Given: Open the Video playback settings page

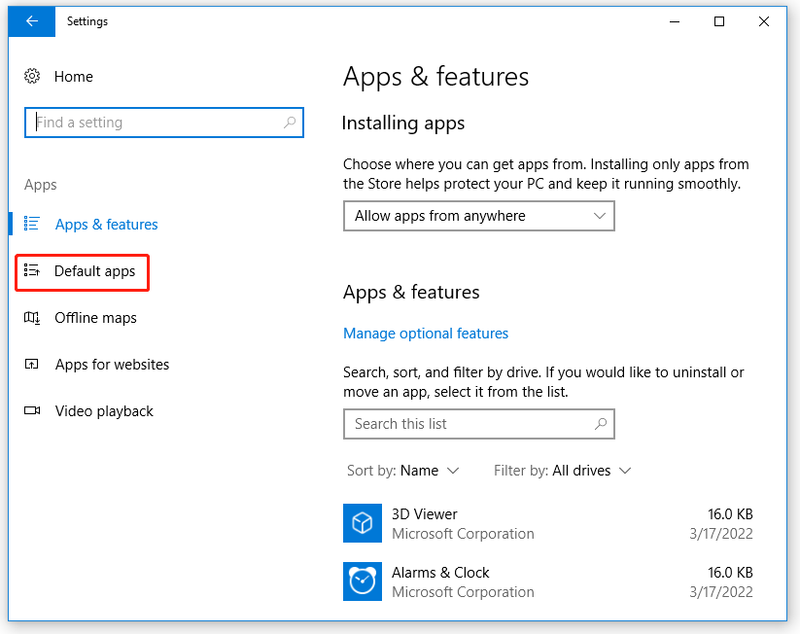Looking at the screenshot, I should pyautogui.click(x=104, y=411).
